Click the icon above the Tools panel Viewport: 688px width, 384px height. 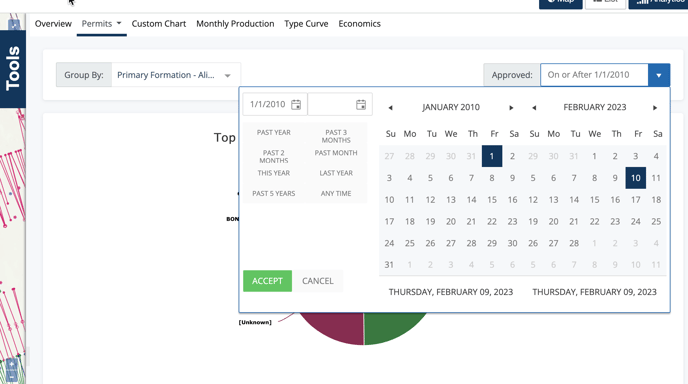pyautogui.click(x=14, y=24)
